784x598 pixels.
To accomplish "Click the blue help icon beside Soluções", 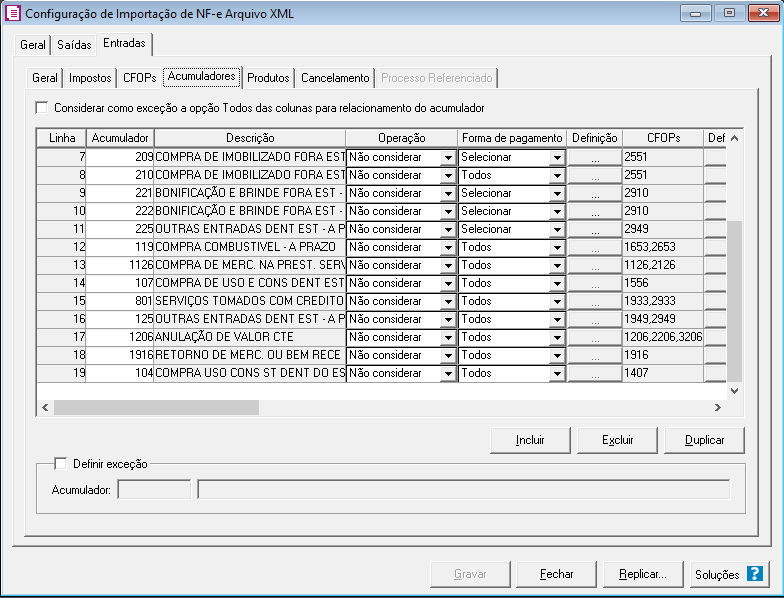I will (x=754, y=574).
